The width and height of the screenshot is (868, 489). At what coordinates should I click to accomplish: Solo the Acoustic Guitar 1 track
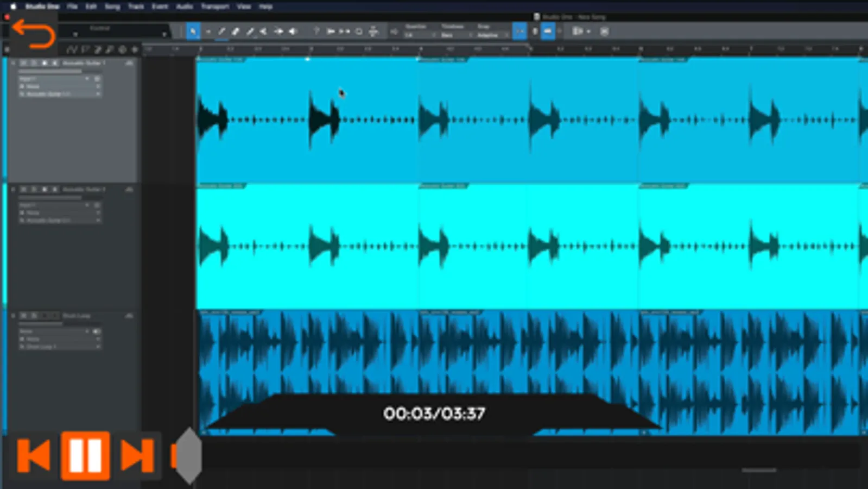[x=34, y=63]
